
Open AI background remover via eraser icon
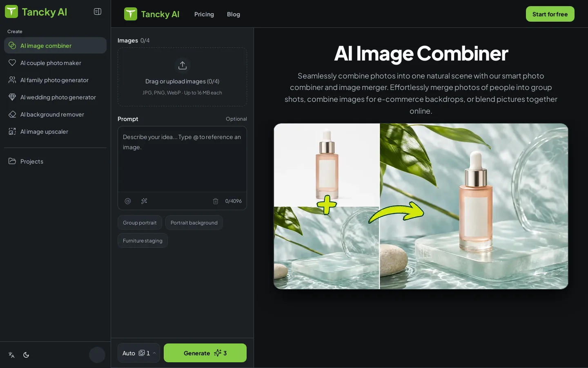pyautogui.click(x=12, y=114)
